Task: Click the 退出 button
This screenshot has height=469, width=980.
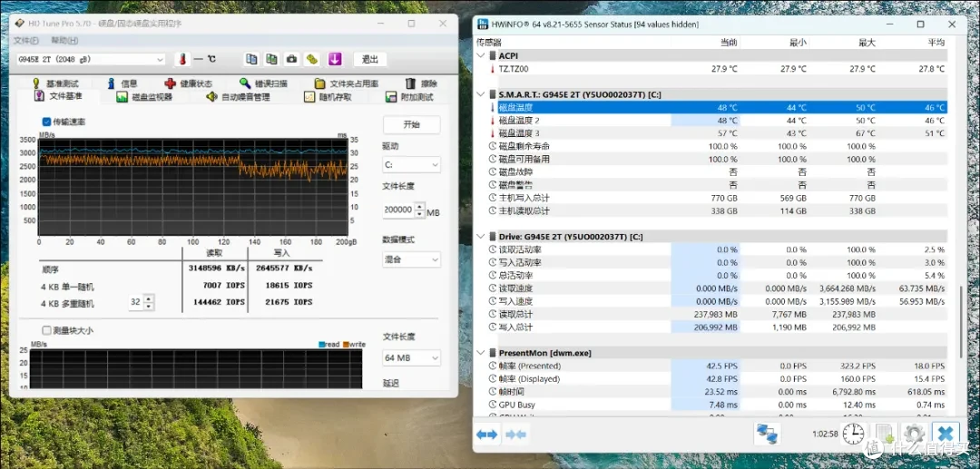Action: tap(370, 59)
